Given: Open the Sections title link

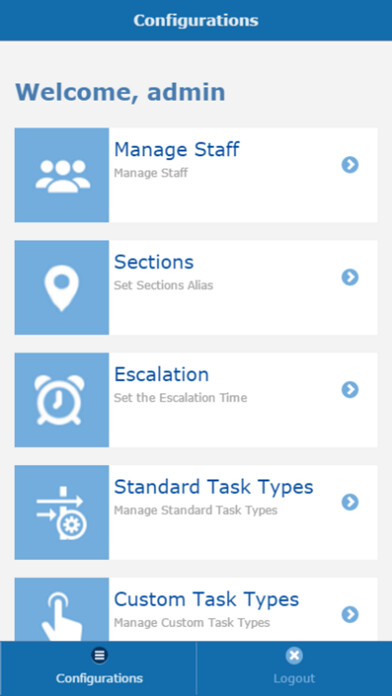Looking at the screenshot, I should point(154,262).
